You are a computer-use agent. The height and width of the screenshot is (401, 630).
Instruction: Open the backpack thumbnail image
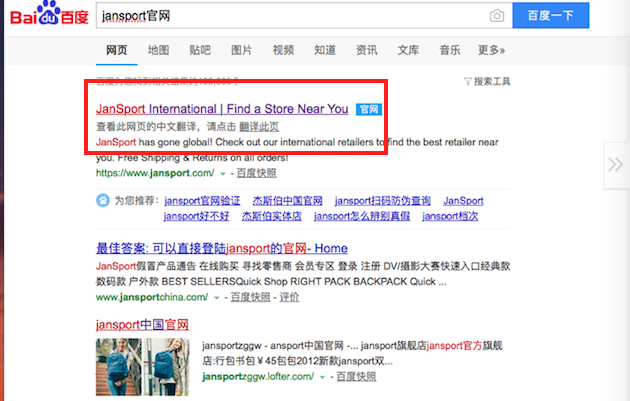pos(143,367)
